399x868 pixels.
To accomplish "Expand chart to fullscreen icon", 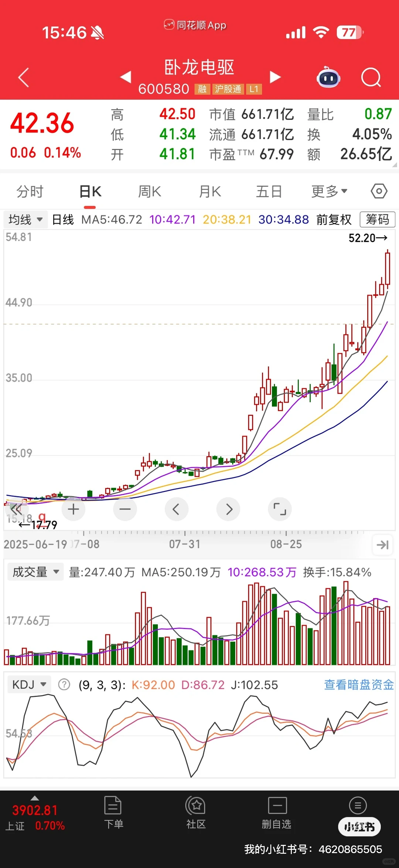I will [x=280, y=509].
